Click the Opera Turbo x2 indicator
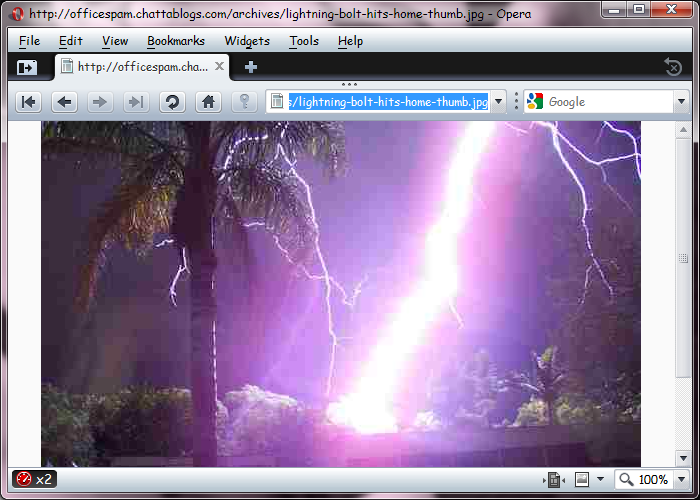 coord(34,479)
